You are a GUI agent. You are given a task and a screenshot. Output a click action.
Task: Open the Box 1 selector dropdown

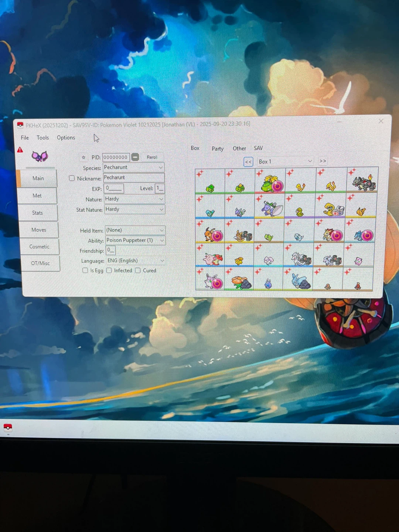pyautogui.click(x=310, y=161)
